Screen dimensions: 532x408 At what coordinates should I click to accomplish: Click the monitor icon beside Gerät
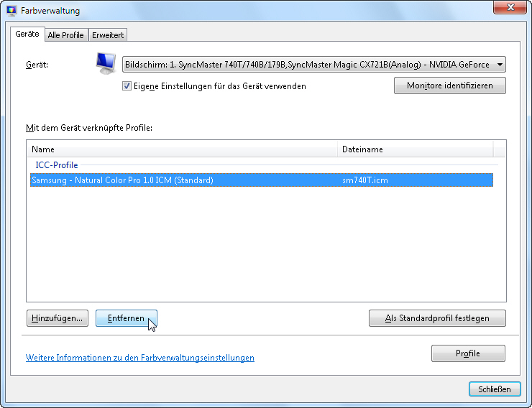coord(106,64)
